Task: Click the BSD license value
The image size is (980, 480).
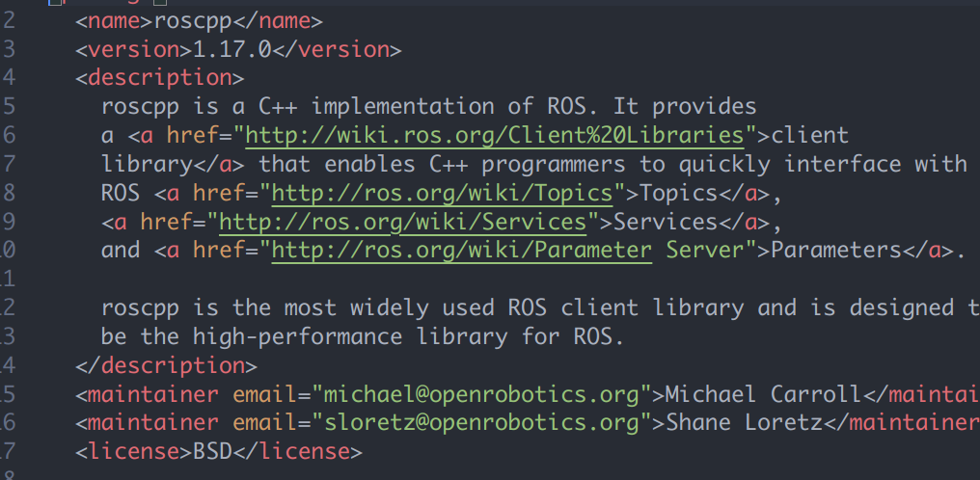Action: coord(212,451)
